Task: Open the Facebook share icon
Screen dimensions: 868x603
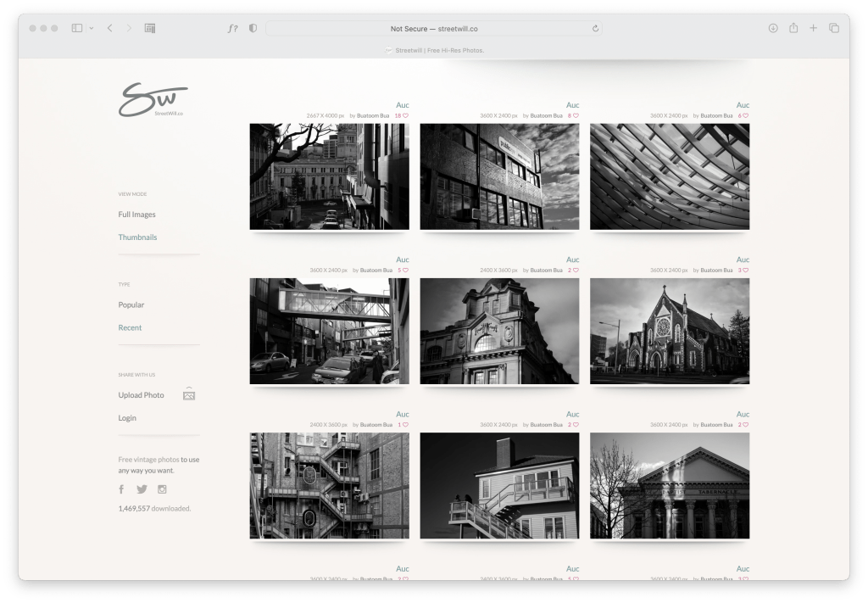Action: [x=121, y=489]
